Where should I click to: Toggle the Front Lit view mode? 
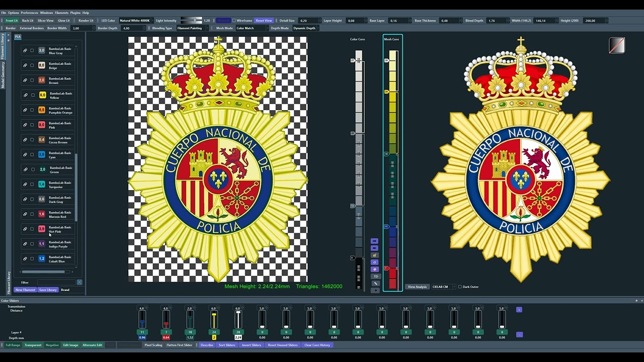pyautogui.click(x=12, y=21)
